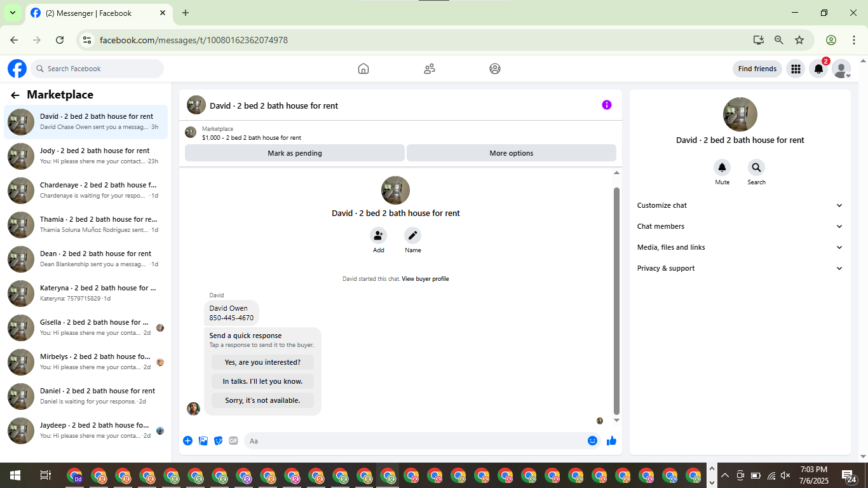Open Windows Task View

45,475
